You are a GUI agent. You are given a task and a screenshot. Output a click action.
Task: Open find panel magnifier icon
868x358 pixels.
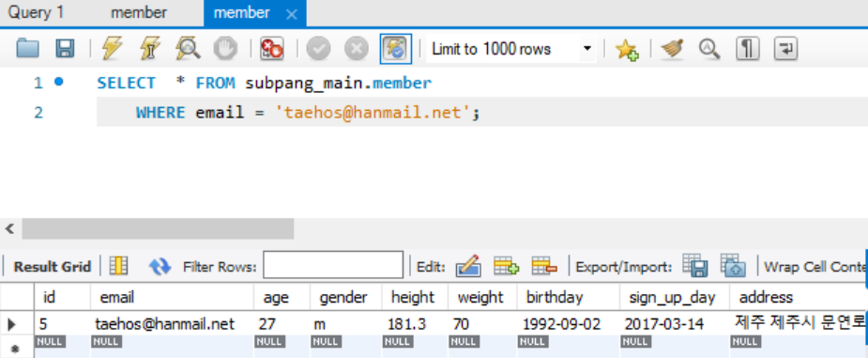click(709, 49)
